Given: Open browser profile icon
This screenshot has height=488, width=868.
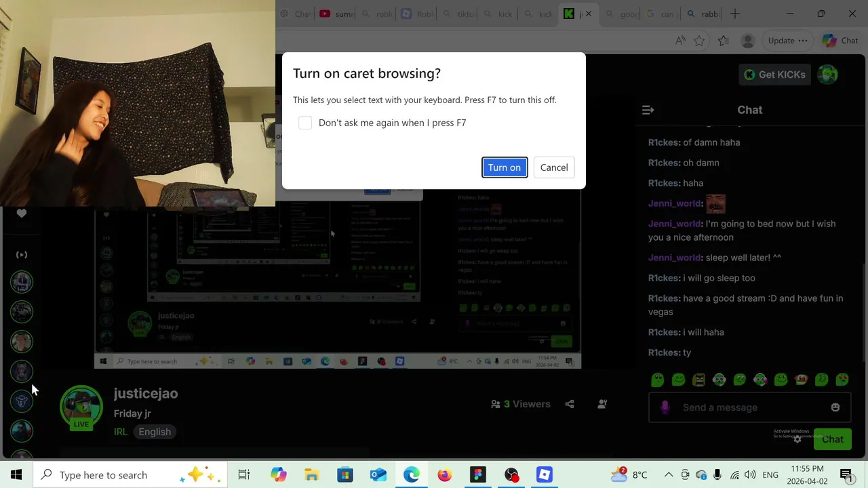Looking at the screenshot, I should click(x=748, y=41).
